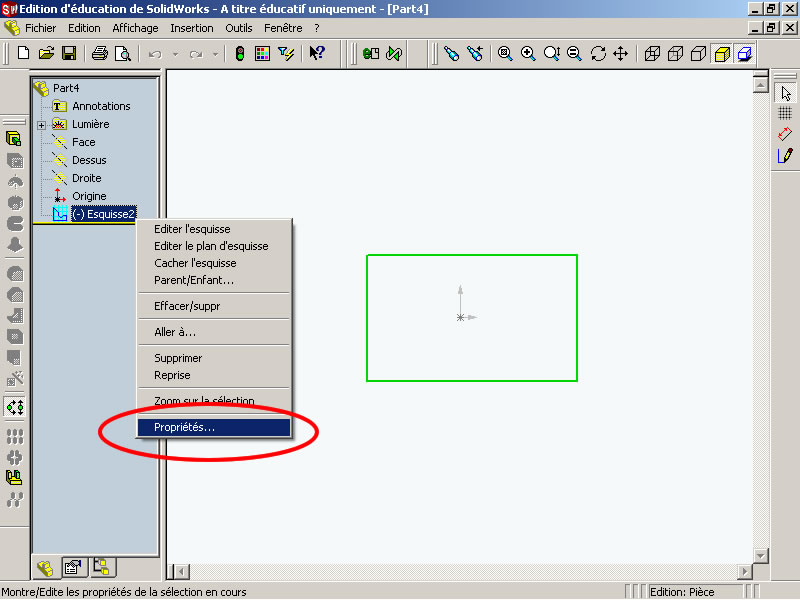800x600 pixels.
Task: Start a sketch with the pencil icon
Action: 785,155
